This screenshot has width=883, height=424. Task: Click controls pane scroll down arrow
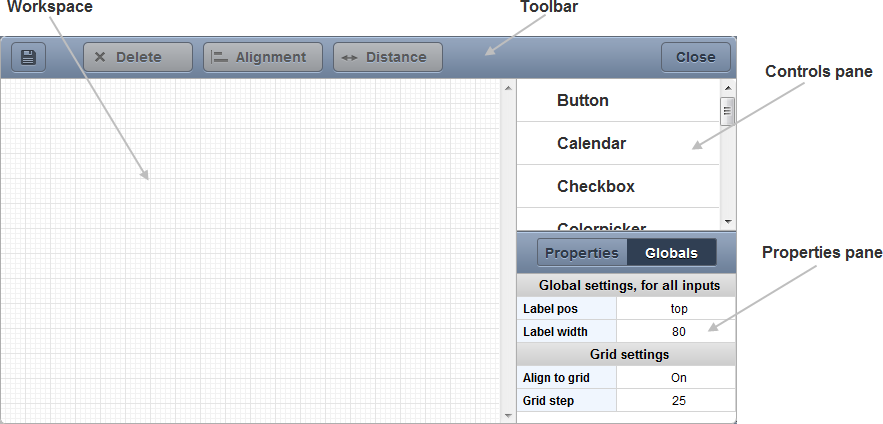[x=728, y=222]
